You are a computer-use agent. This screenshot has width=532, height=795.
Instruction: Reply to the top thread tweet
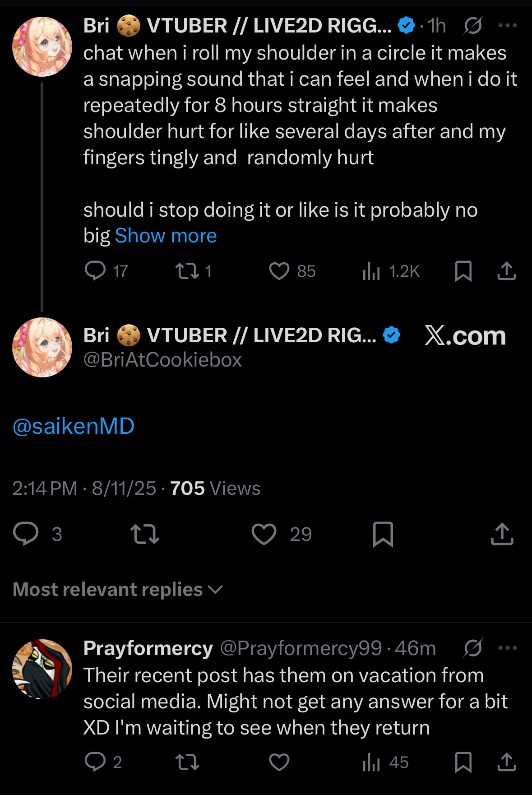95,271
